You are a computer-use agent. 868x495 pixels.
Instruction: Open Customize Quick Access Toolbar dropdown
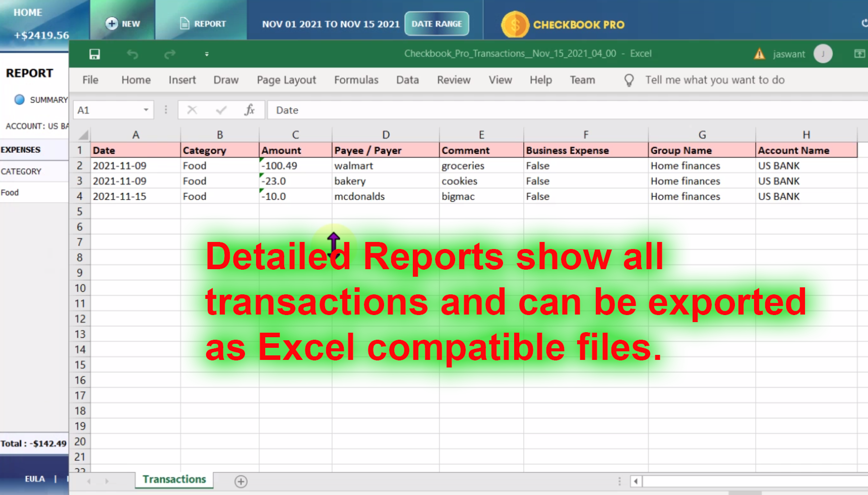pos(207,54)
